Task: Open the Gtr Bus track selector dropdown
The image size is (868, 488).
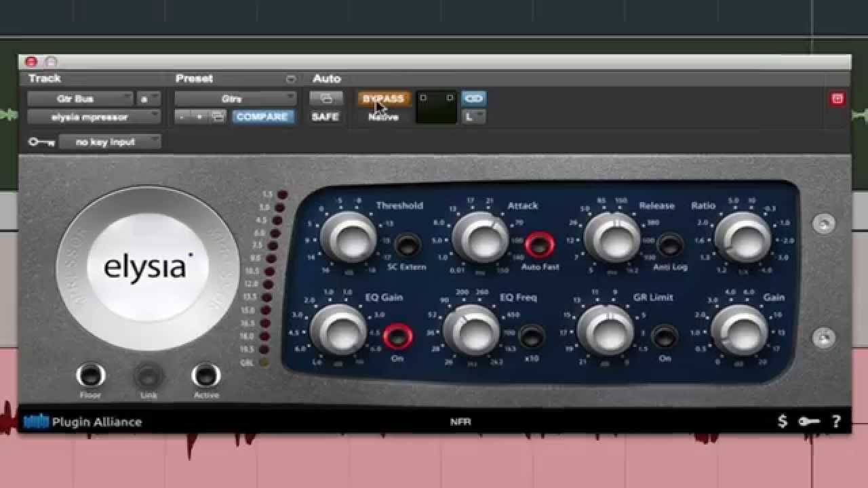Action: click(80, 99)
